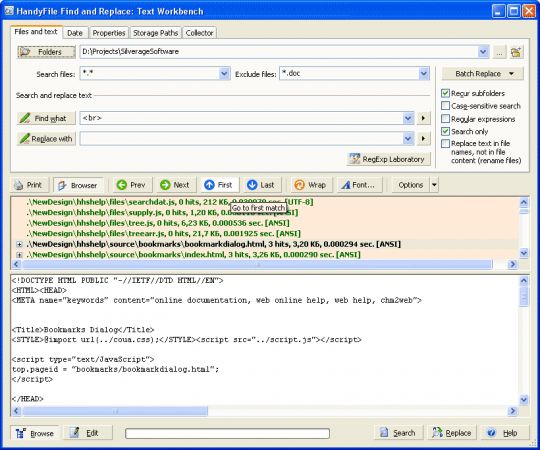Click the Replace with pencil button
Screen dimensions: 540x450
[46, 139]
